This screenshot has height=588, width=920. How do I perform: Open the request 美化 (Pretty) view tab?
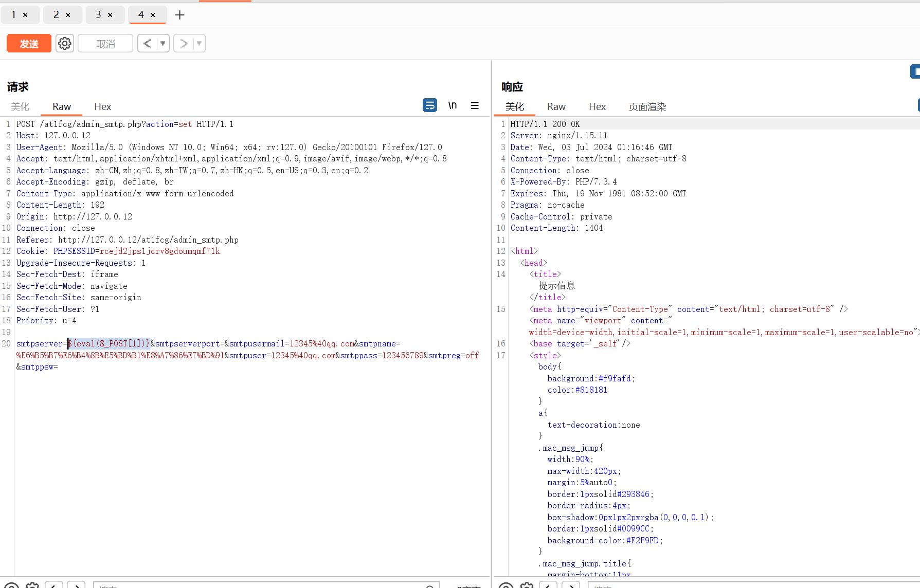20,106
